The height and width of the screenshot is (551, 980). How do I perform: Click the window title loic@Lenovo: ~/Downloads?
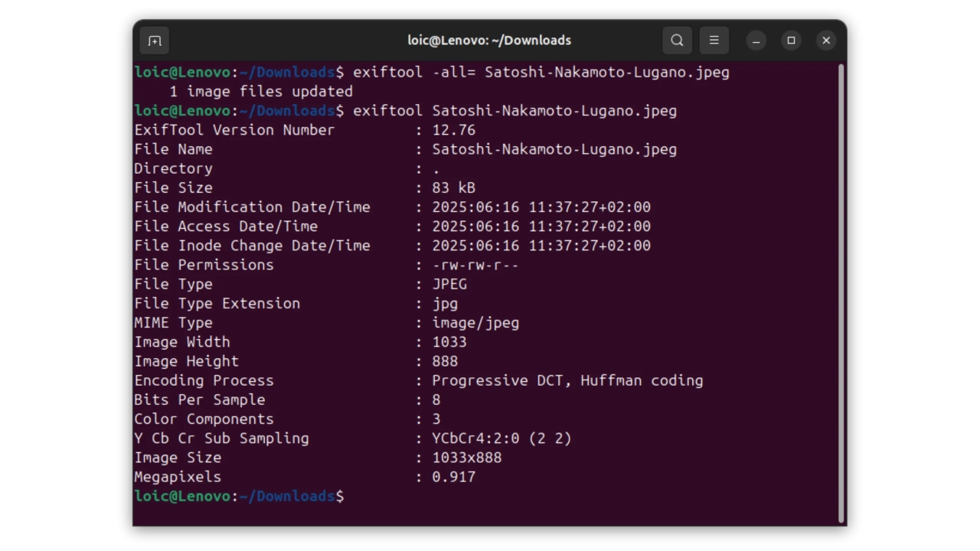click(489, 41)
